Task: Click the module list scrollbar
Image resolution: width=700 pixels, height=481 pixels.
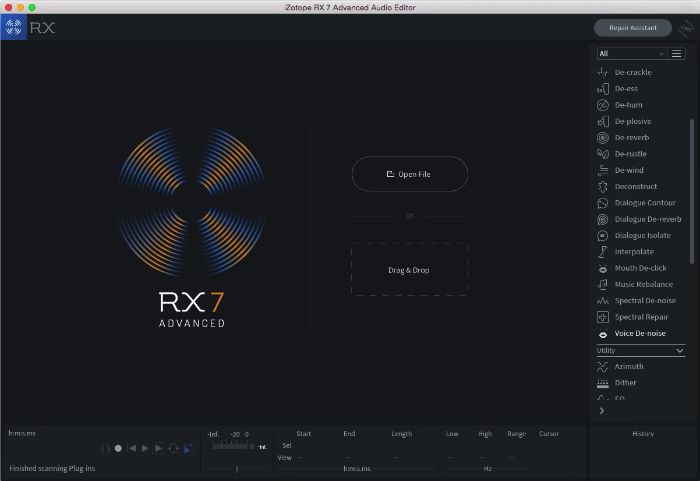Action: tap(692, 191)
